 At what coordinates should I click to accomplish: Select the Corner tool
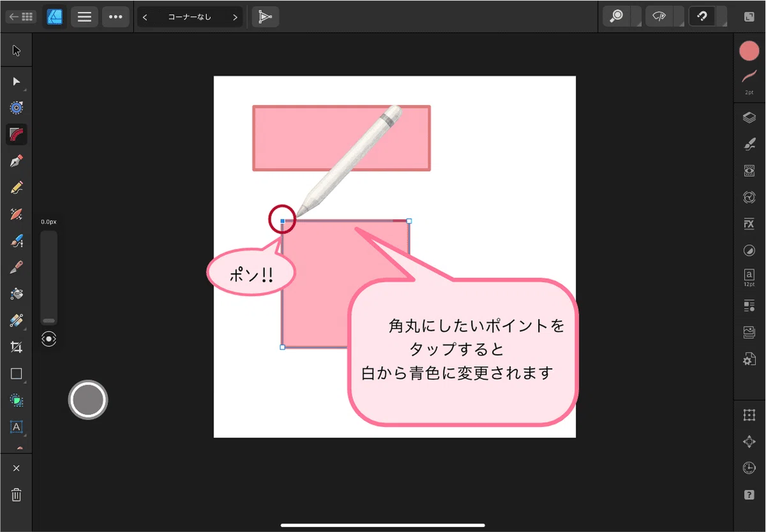17,134
